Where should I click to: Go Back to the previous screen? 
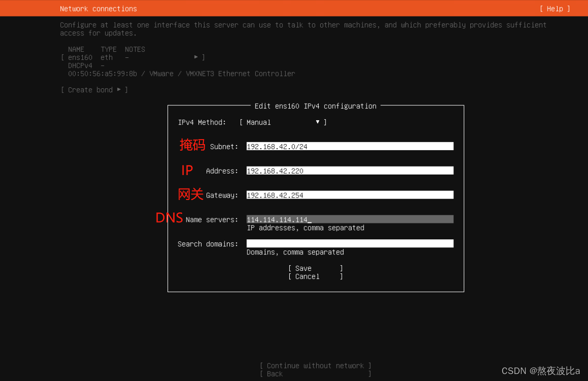pyautogui.click(x=315, y=374)
